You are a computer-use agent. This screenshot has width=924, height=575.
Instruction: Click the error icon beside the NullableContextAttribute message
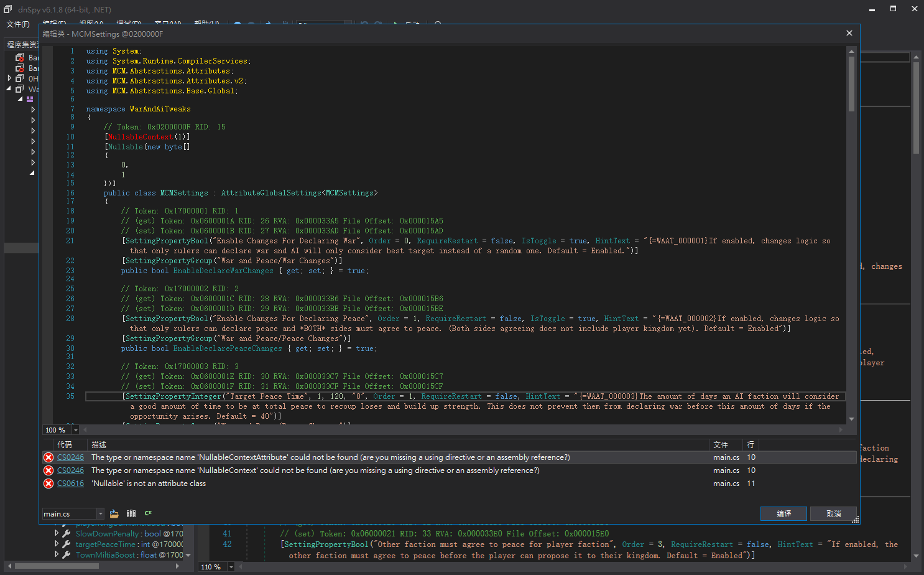(x=49, y=457)
